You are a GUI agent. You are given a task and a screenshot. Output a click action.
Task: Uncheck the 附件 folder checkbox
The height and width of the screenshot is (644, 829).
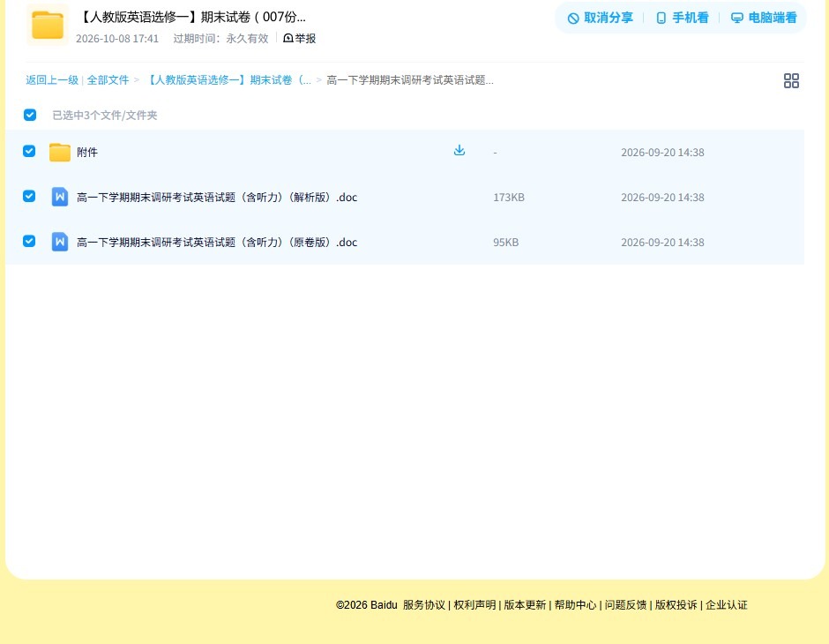click(x=29, y=151)
